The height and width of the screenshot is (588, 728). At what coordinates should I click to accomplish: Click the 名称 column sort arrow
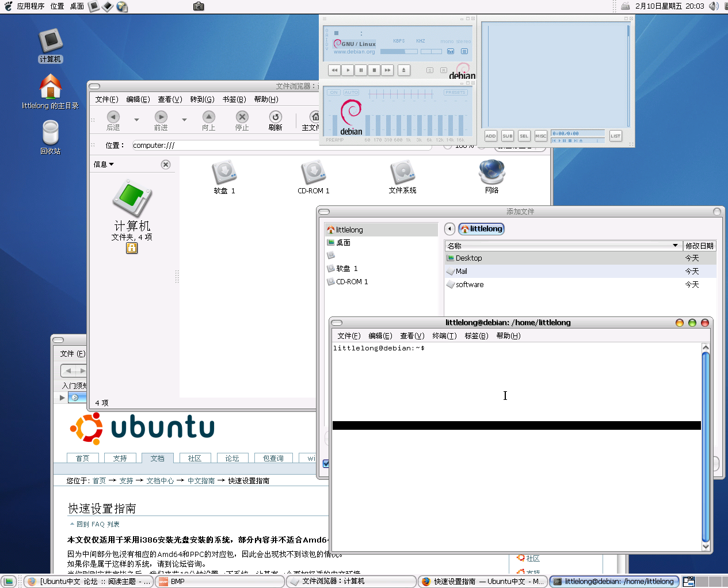(676, 246)
